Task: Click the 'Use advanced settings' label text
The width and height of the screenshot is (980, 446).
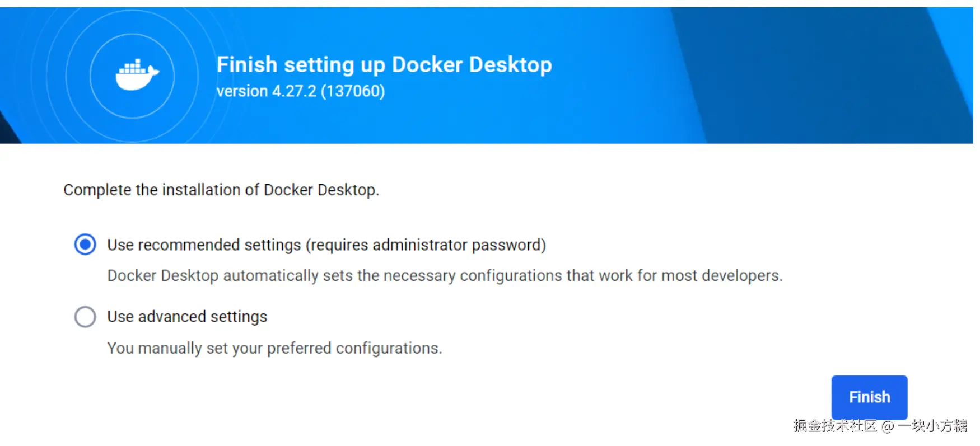Action: click(187, 317)
